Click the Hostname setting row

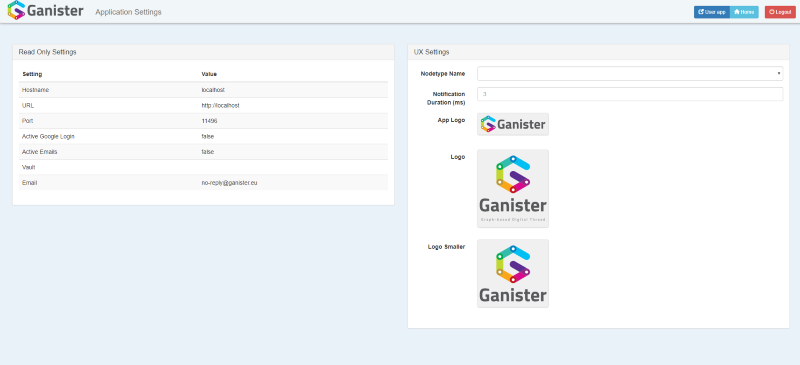(x=203, y=90)
